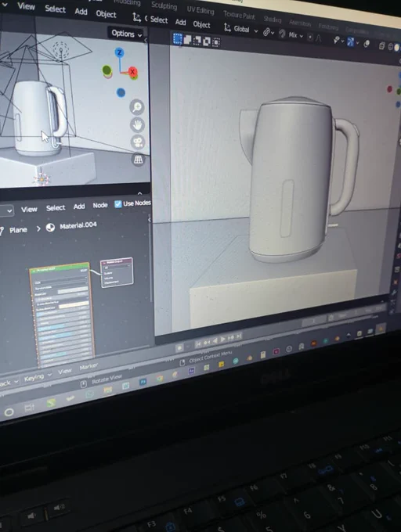Open the gizmo settings dropdown arrow
This screenshot has height=532, width=401.
pos(358,43)
